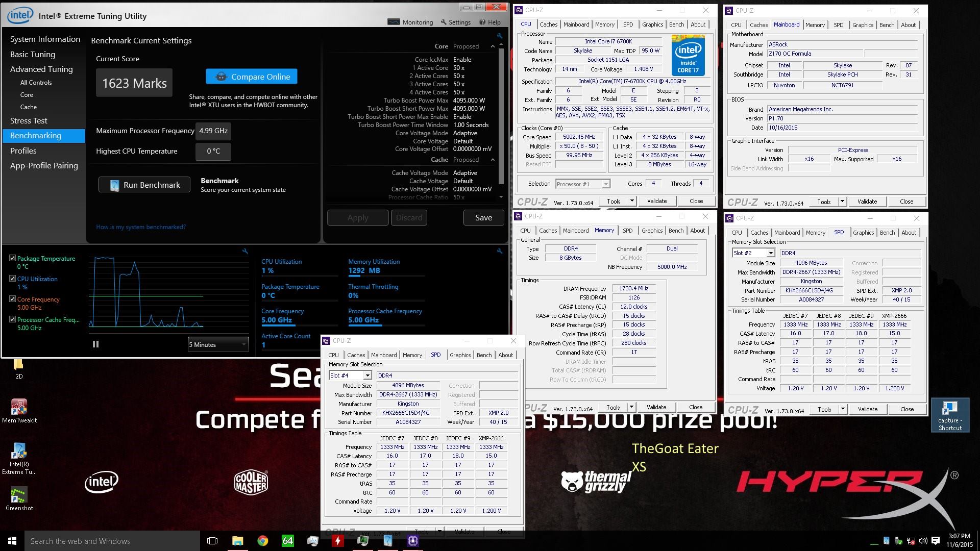Image resolution: width=980 pixels, height=551 pixels.
Task: Open the MemTweakIt desktop shortcut
Action: (x=19, y=411)
